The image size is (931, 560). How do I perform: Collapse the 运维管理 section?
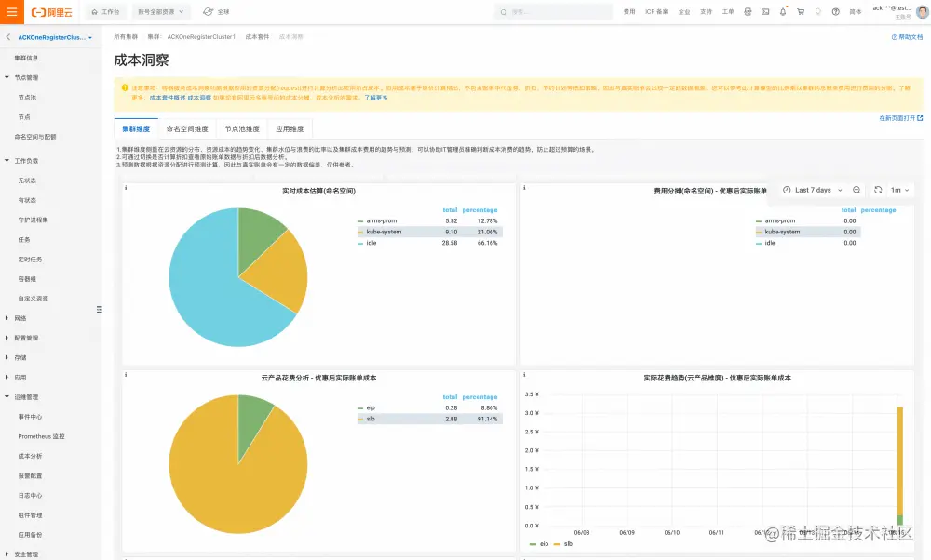click(x=7, y=397)
